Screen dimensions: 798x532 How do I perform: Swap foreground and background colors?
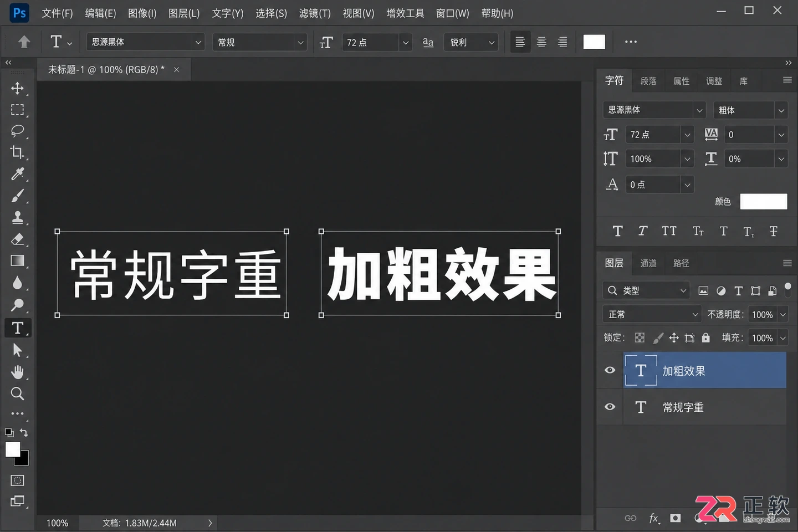click(x=24, y=432)
